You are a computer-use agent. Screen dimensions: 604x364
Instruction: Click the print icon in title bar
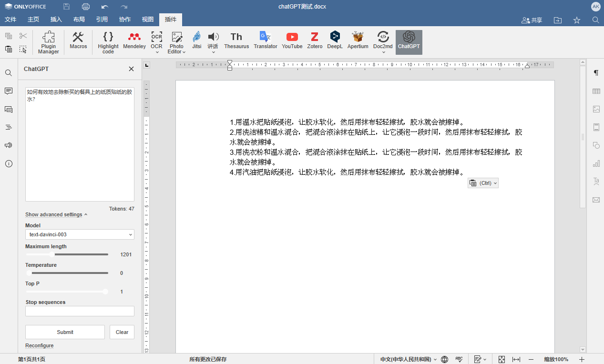pos(86,7)
